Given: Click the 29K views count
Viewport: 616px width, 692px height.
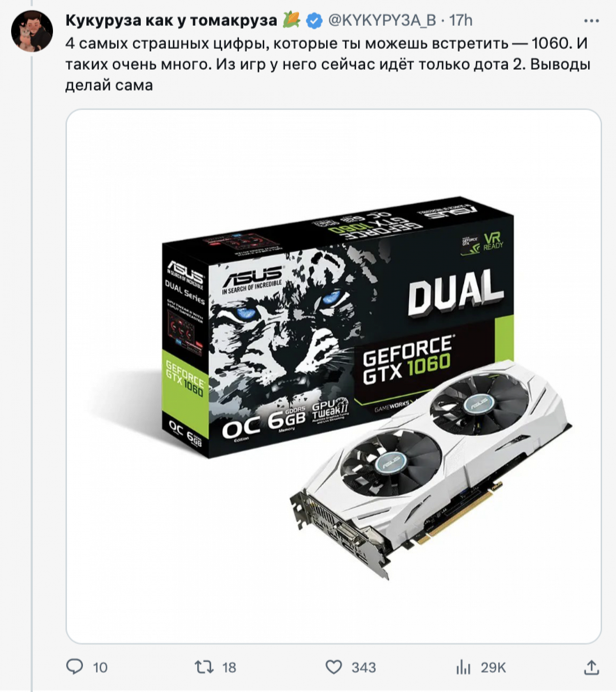Looking at the screenshot, I should (493, 667).
